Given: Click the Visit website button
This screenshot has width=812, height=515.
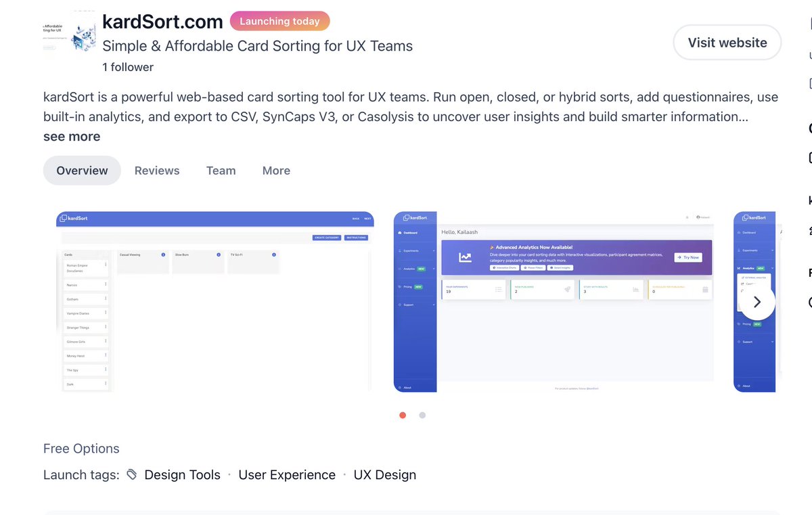Looking at the screenshot, I should pyautogui.click(x=727, y=43).
